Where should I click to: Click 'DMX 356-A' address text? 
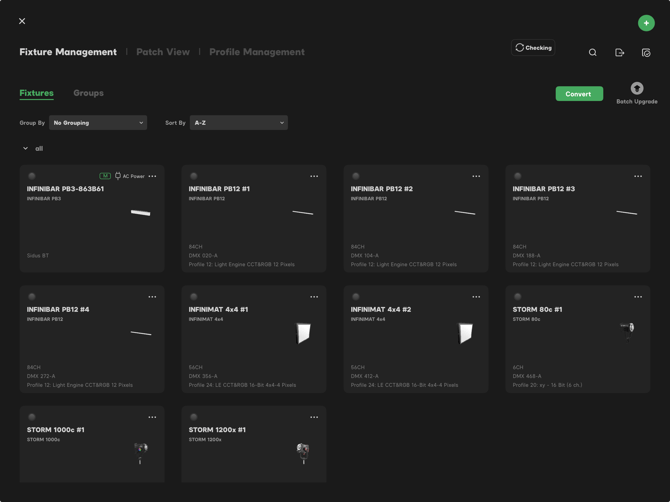203,376
